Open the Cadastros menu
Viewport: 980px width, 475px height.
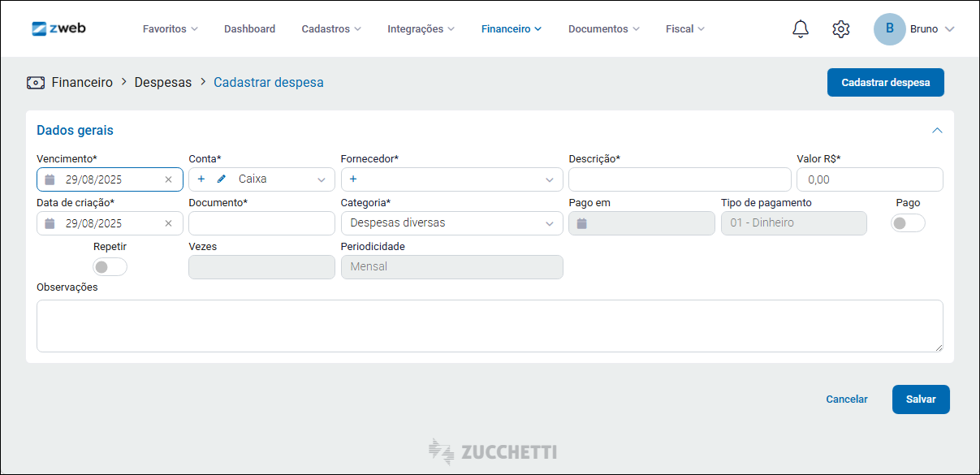(x=331, y=29)
